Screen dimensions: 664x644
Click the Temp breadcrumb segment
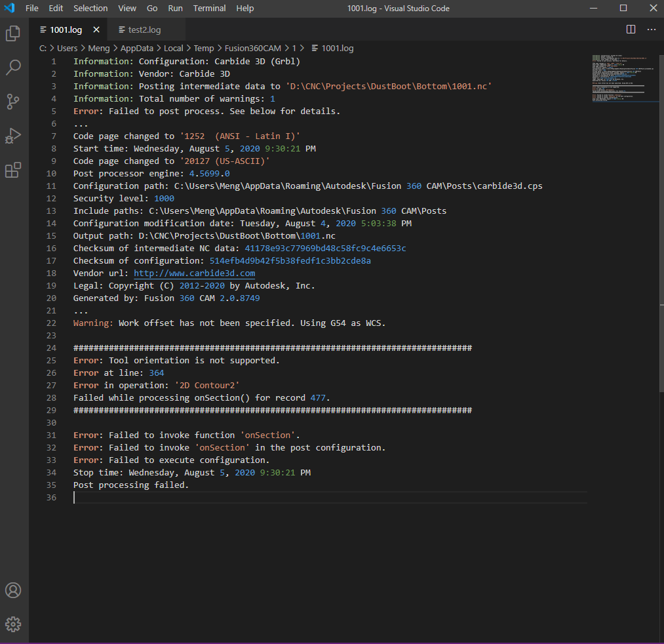(204, 49)
